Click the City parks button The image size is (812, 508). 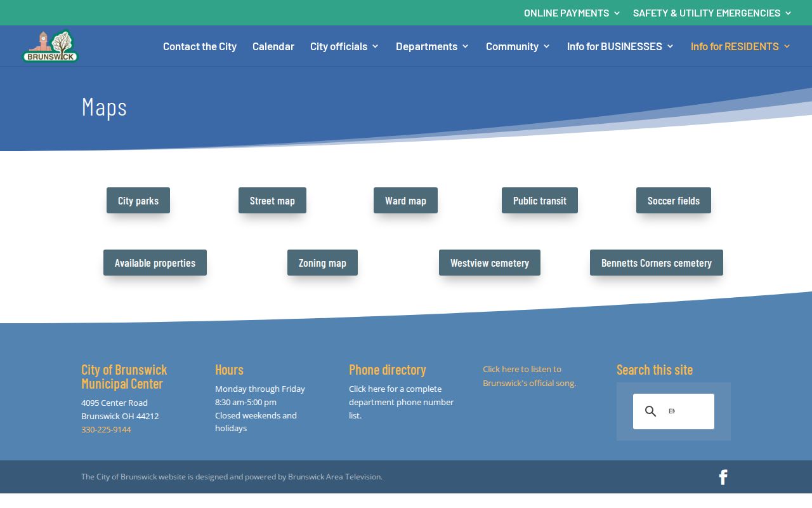138,201
